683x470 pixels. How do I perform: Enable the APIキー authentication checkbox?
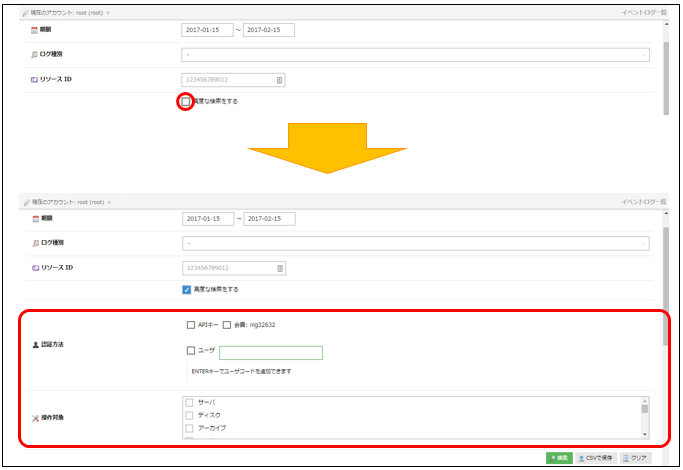click(191, 325)
